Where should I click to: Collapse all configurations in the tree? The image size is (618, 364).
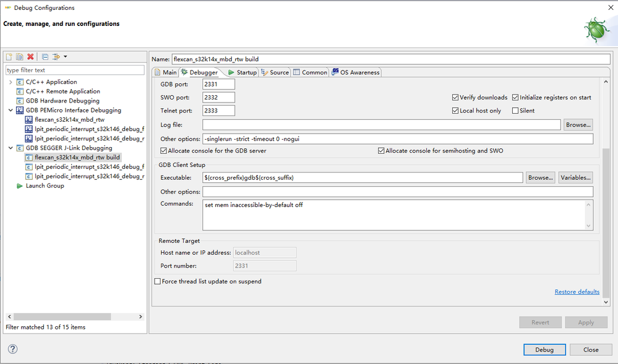(x=45, y=57)
